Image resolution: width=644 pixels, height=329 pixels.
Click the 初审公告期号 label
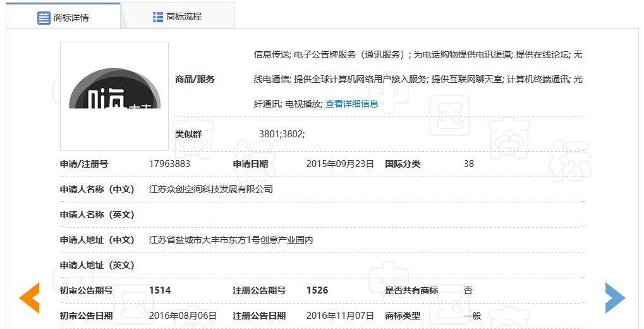86,290
